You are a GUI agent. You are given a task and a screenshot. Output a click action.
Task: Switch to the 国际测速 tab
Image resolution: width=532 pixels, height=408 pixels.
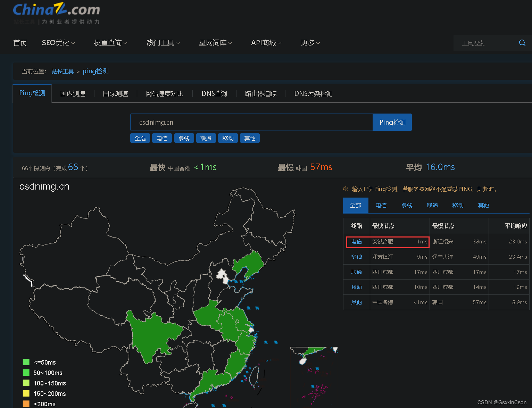point(116,94)
